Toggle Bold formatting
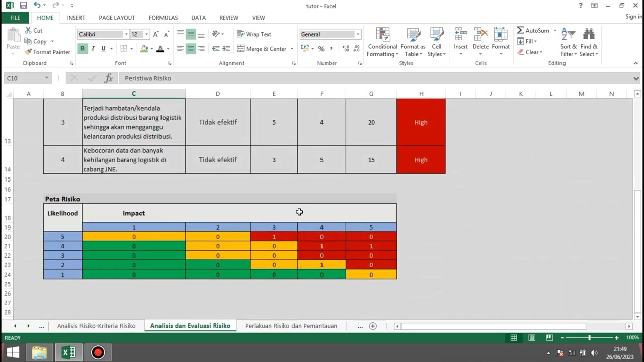The height and width of the screenshot is (362, 644). tap(82, 49)
